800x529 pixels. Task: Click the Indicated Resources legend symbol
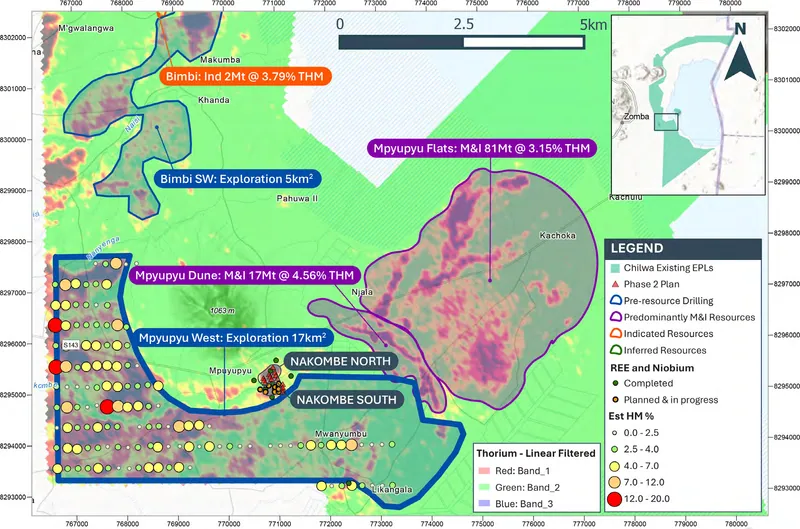616,333
